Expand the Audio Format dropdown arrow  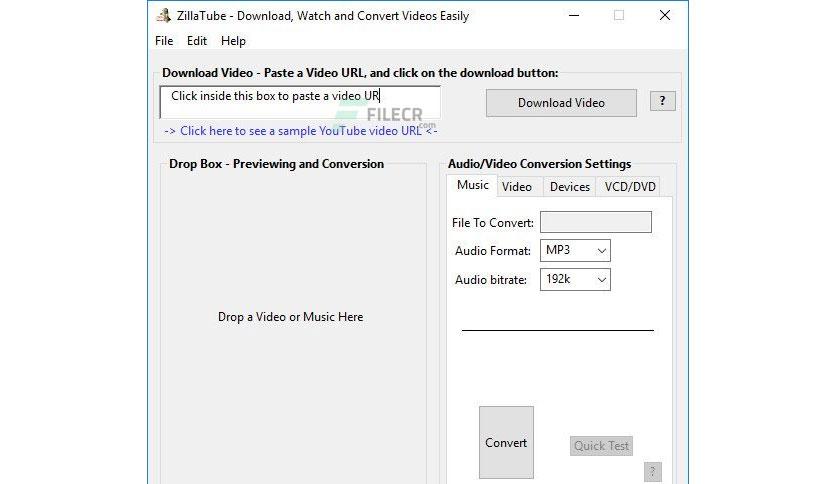601,251
